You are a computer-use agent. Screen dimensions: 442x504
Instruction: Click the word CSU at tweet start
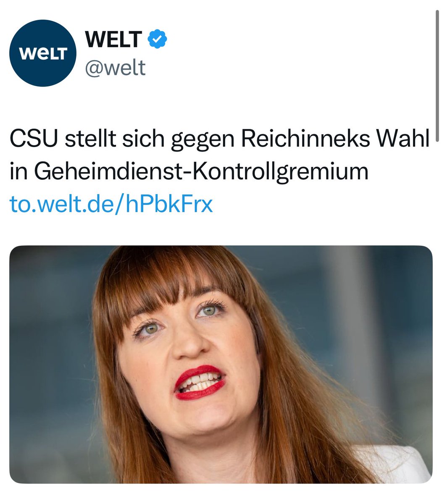coord(34,140)
